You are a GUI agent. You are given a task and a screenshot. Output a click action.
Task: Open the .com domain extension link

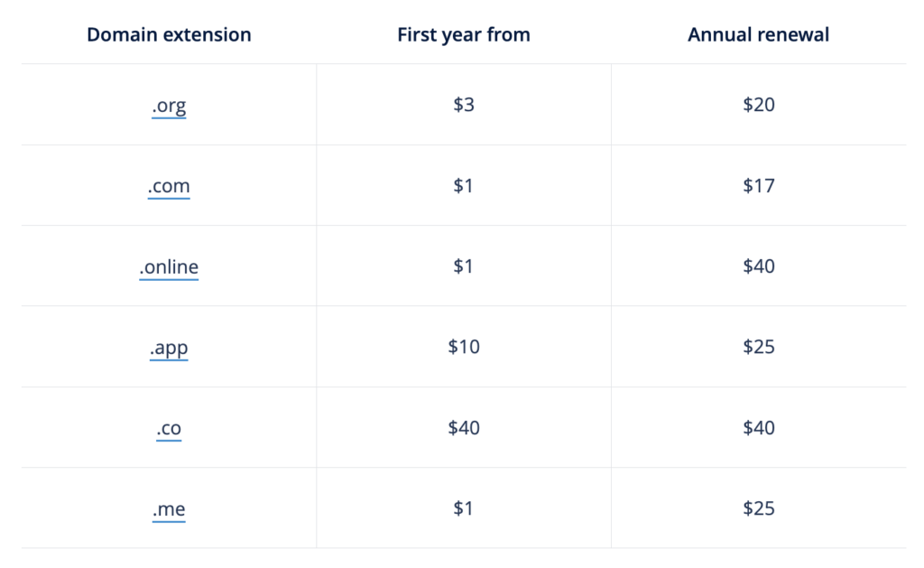tap(169, 186)
